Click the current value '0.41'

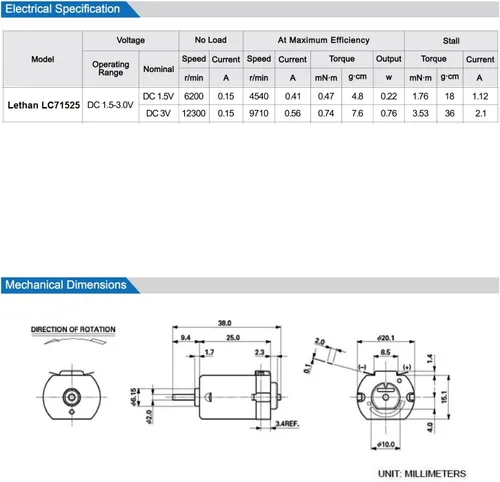coord(293,96)
